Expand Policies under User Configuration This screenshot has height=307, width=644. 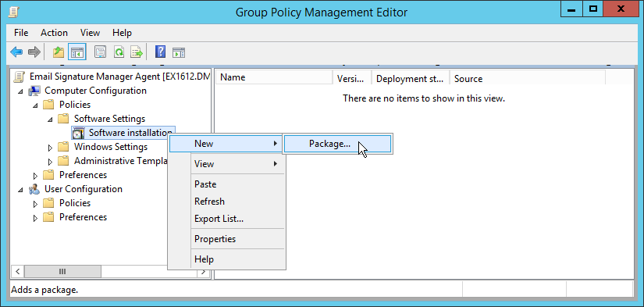36,203
